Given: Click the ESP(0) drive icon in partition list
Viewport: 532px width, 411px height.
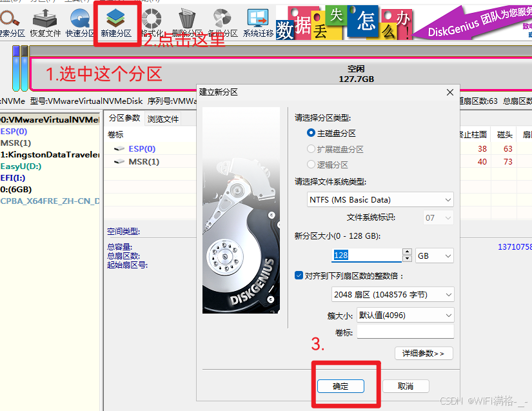Looking at the screenshot, I should [119, 148].
